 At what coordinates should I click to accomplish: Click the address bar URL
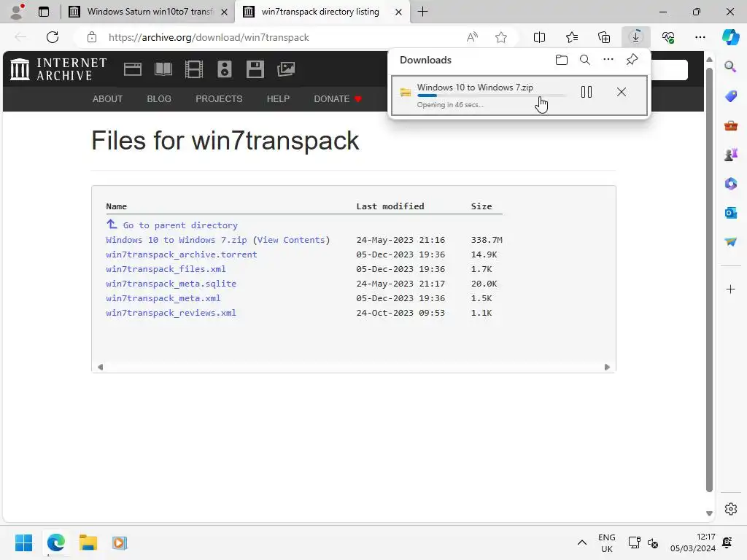coord(209,37)
